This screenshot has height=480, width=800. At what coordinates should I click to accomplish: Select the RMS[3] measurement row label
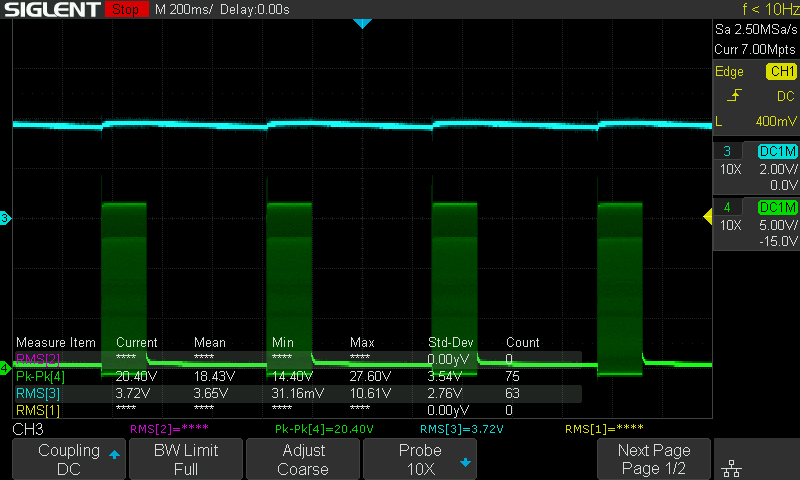pyautogui.click(x=38, y=393)
